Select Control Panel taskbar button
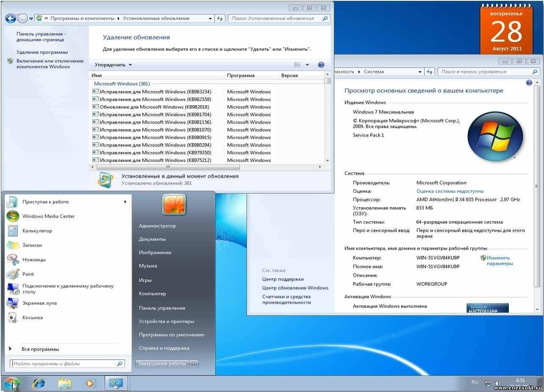The width and height of the screenshot is (544, 392). coord(116,383)
